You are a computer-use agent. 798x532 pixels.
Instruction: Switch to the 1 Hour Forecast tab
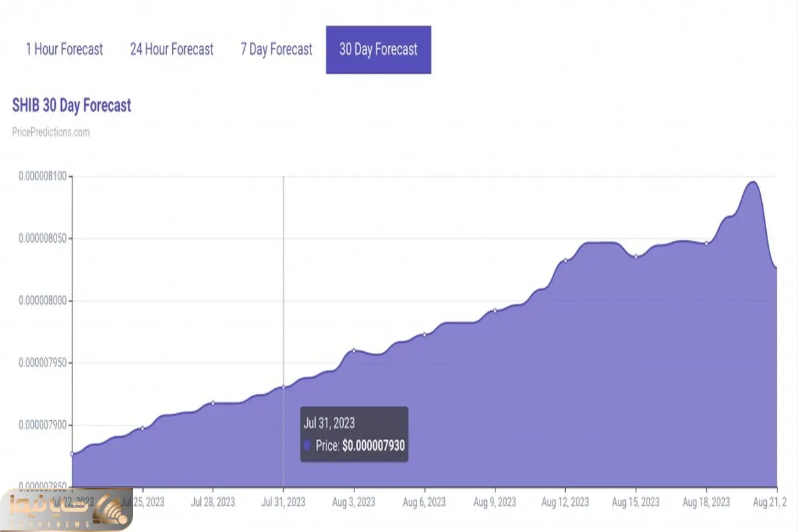[x=65, y=49]
